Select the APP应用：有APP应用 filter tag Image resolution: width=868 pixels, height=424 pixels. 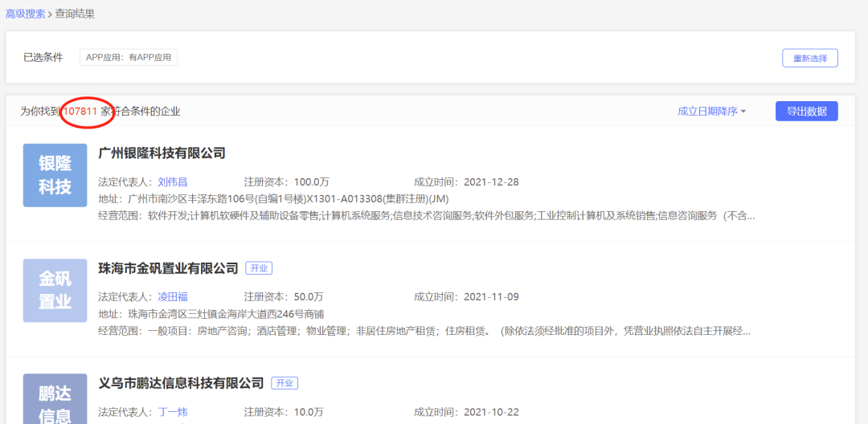129,57
